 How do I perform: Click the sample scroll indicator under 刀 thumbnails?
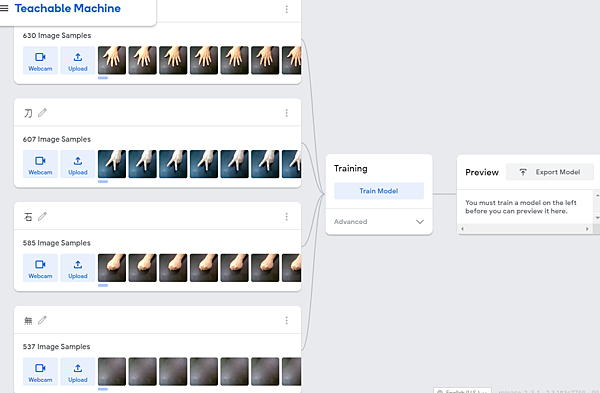coord(103,182)
